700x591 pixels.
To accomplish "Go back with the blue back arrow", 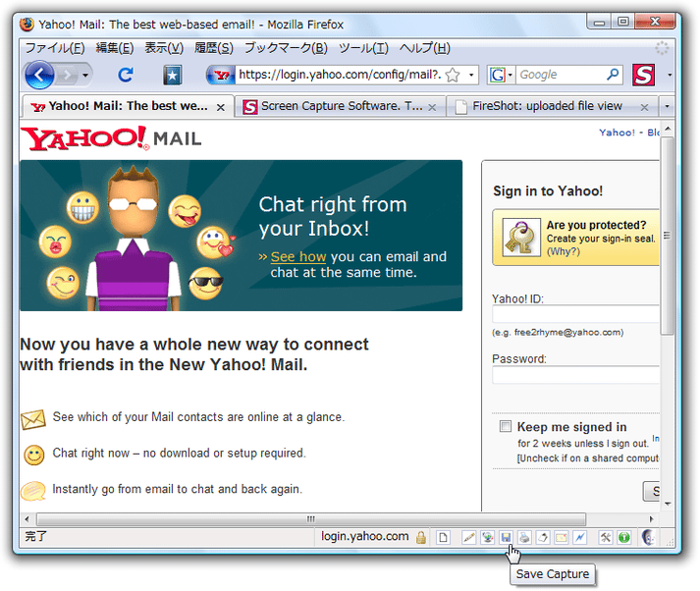I will [x=39, y=75].
